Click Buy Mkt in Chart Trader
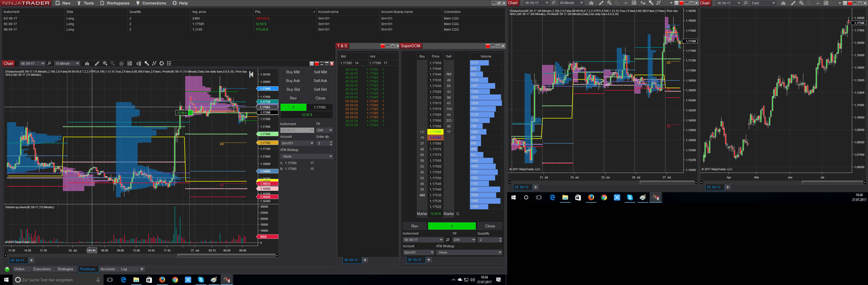The width and height of the screenshot is (868, 285). [x=293, y=72]
